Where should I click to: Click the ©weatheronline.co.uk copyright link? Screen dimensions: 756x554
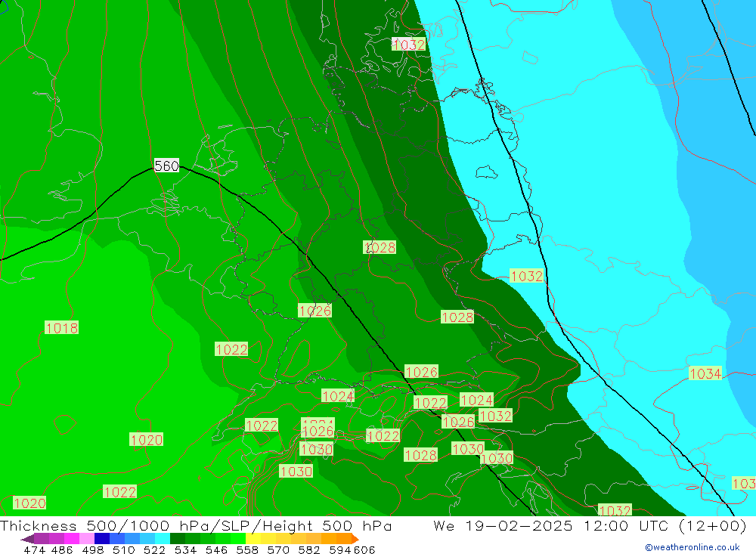click(692, 547)
